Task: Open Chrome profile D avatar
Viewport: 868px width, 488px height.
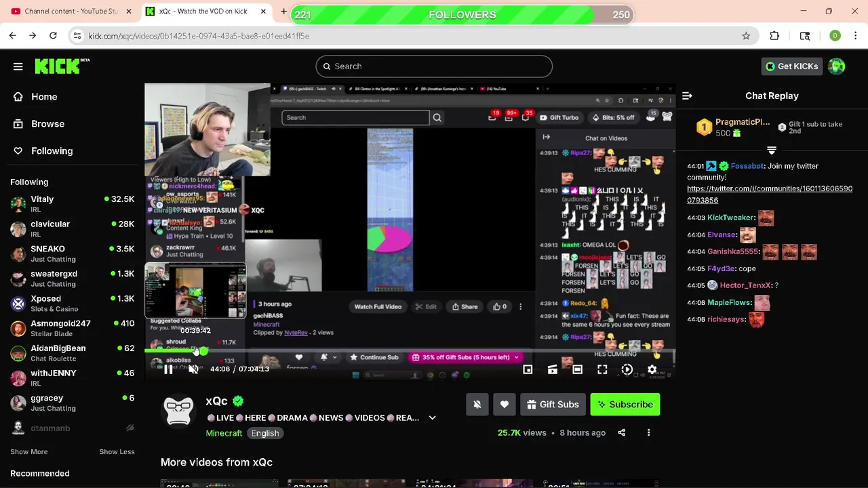Action: point(835,36)
